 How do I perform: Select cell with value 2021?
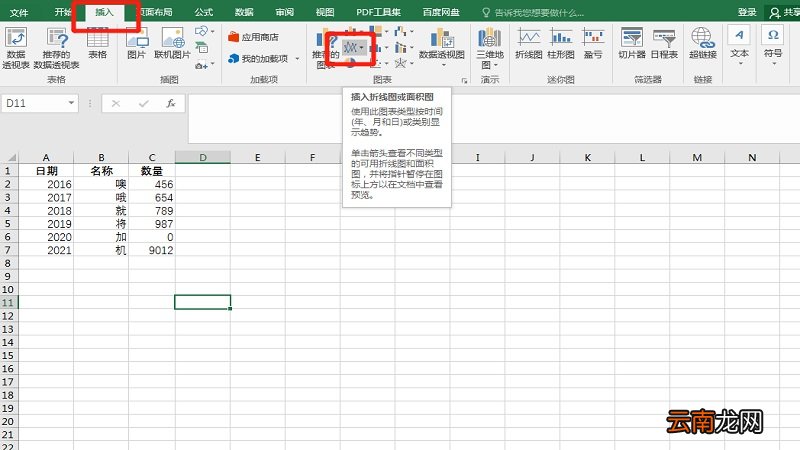click(46, 250)
